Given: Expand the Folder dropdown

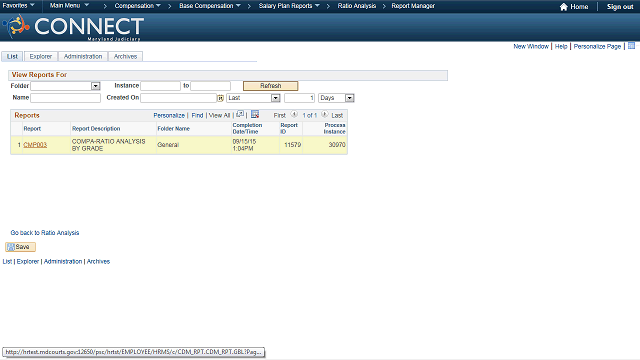Looking at the screenshot, I should tap(96, 86).
